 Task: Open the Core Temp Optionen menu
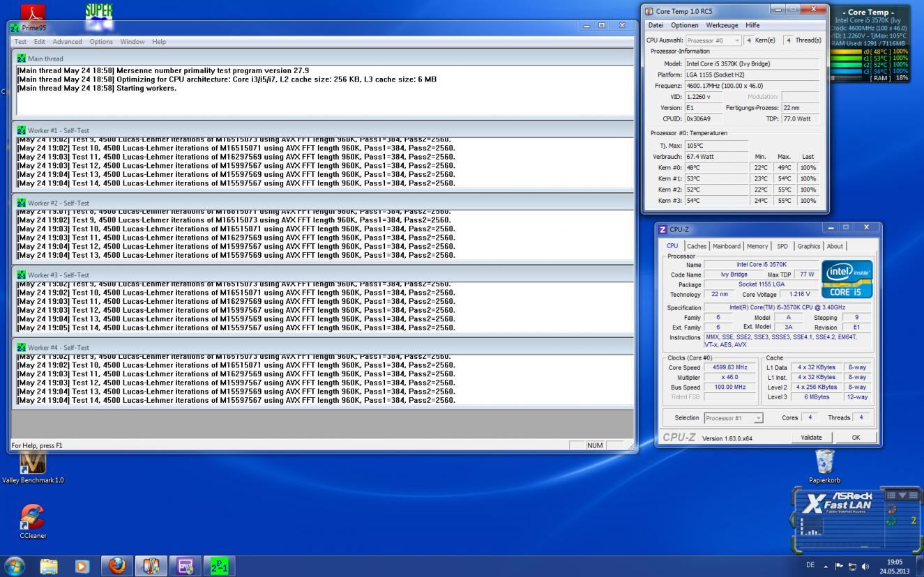click(684, 25)
